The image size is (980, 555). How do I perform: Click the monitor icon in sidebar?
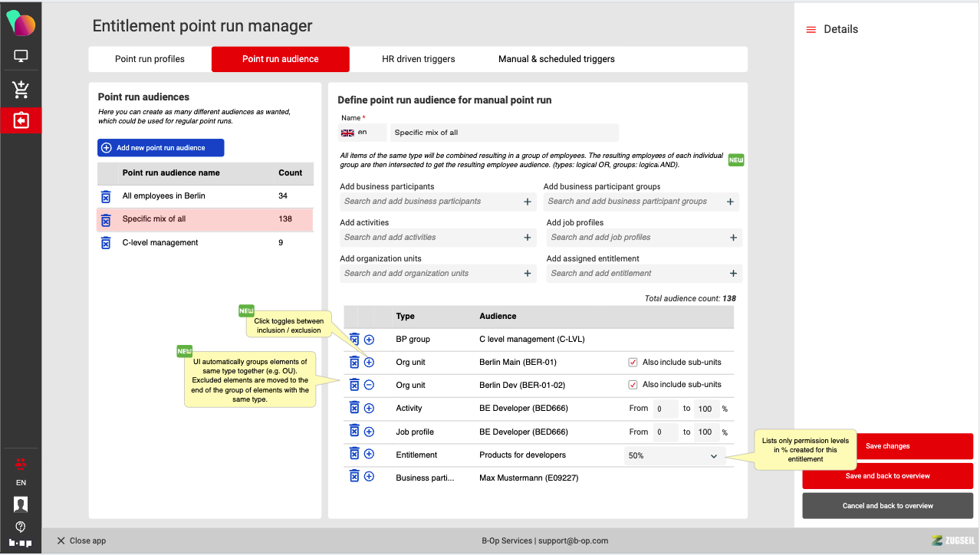click(21, 56)
